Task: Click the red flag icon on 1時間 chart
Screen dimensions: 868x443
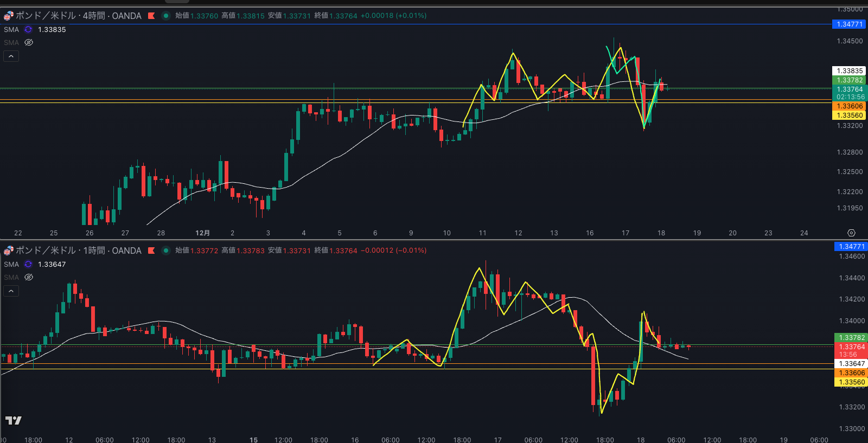Action: (151, 251)
